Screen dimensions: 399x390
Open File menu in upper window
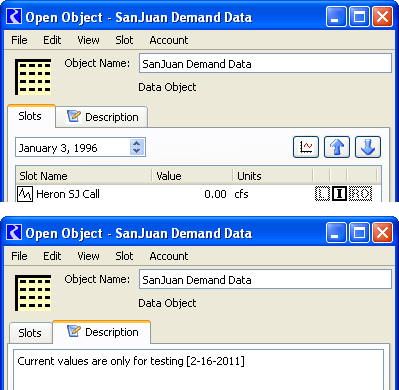tap(19, 40)
